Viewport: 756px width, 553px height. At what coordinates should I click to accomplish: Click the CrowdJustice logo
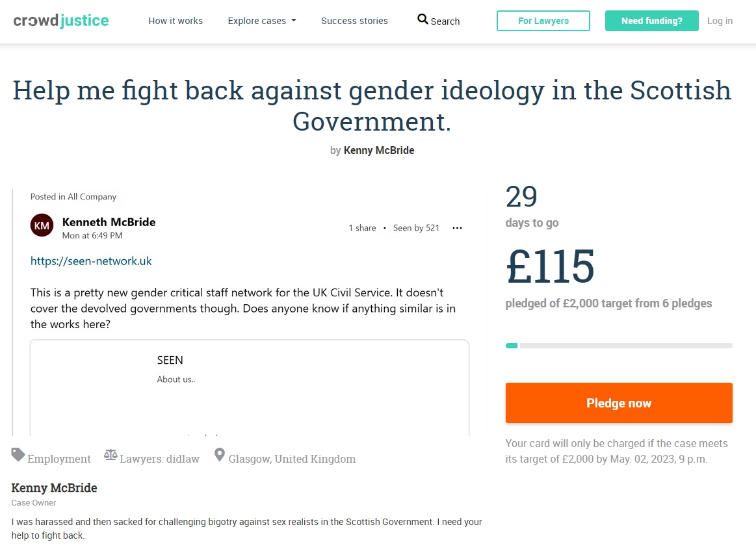click(61, 21)
